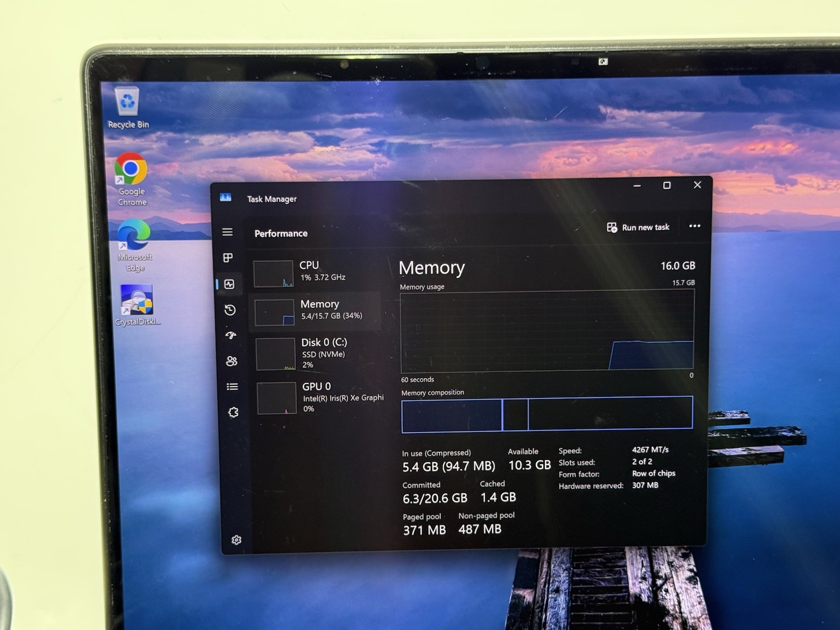Close the Task Manager window
The width and height of the screenshot is (840, 630).
[697, 185]
